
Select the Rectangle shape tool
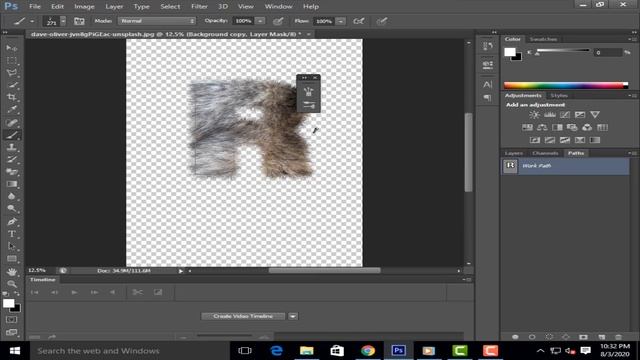pyautogui.click(x=11, y=259)
